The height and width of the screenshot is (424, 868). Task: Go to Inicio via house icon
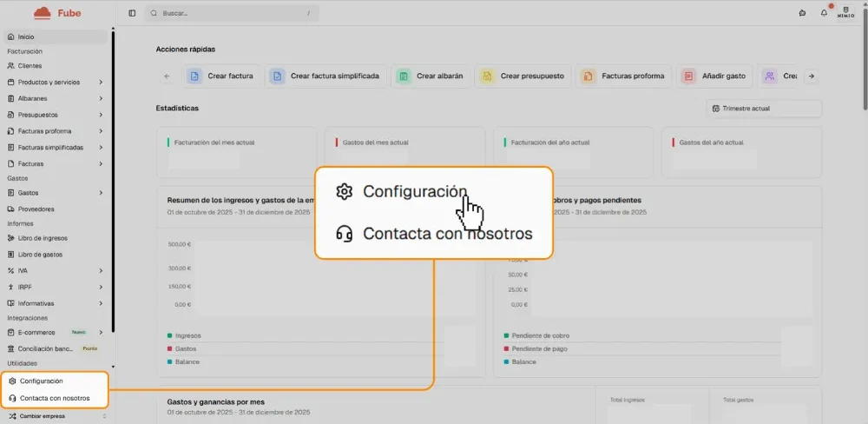pyautogui.click(x=11, y=36)
